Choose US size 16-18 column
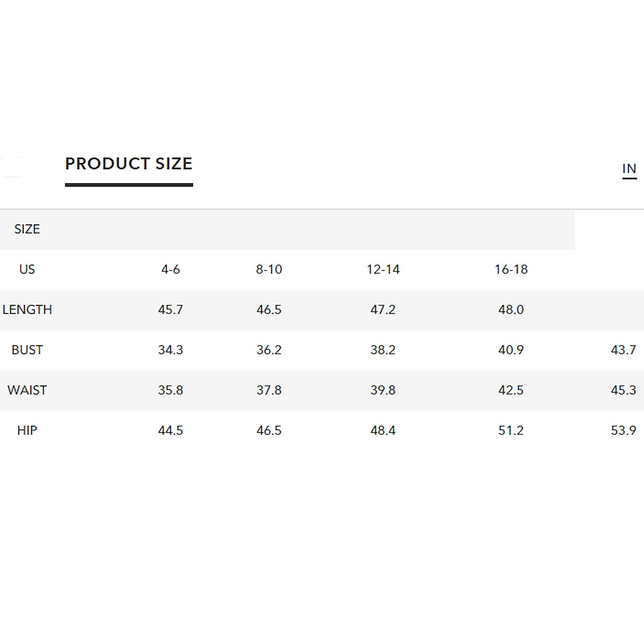This screenshot has width=644, height=644. click(511, 269)
